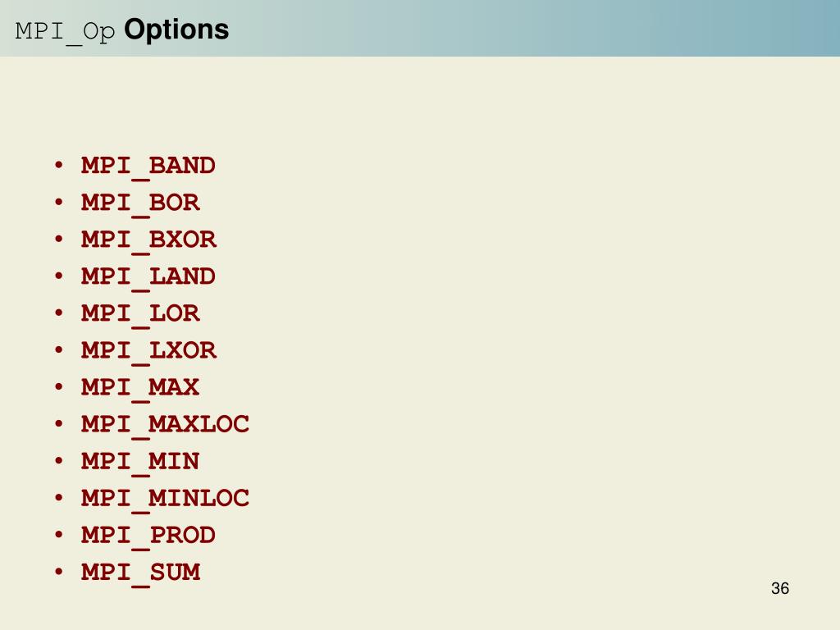
Task: Click the slide number 36
Action: pos(780,588)
